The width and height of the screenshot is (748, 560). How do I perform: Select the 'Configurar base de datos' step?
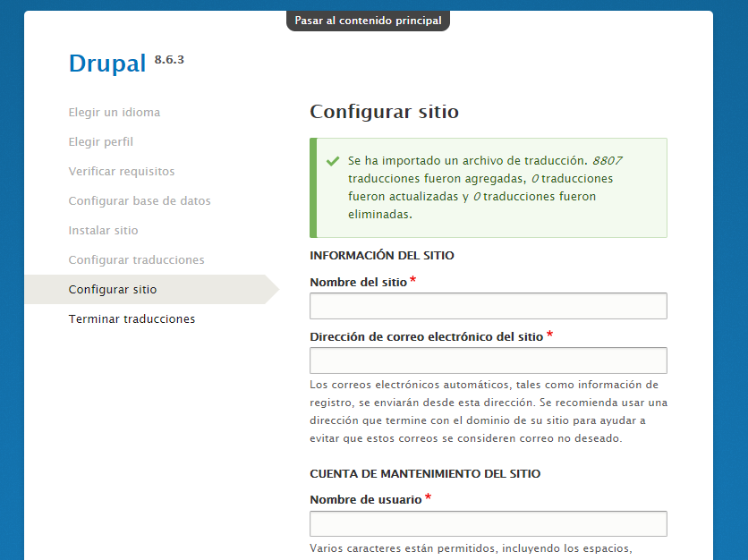140,200
